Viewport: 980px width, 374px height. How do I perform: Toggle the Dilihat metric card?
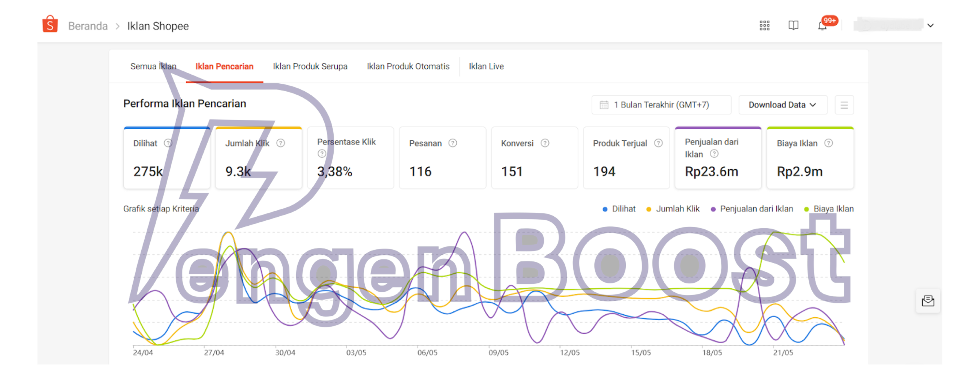coord(166,158)
